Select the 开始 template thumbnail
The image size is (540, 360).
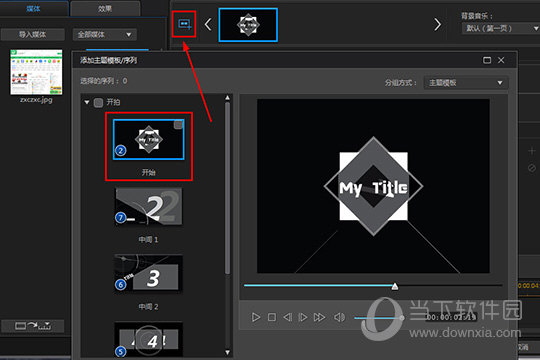click(x=149, y=140)
